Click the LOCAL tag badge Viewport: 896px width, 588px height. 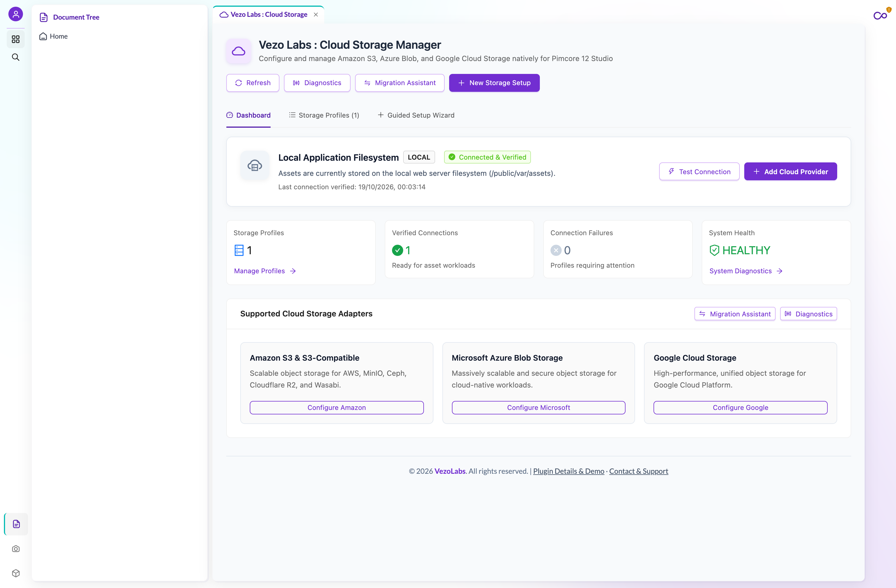419,157
